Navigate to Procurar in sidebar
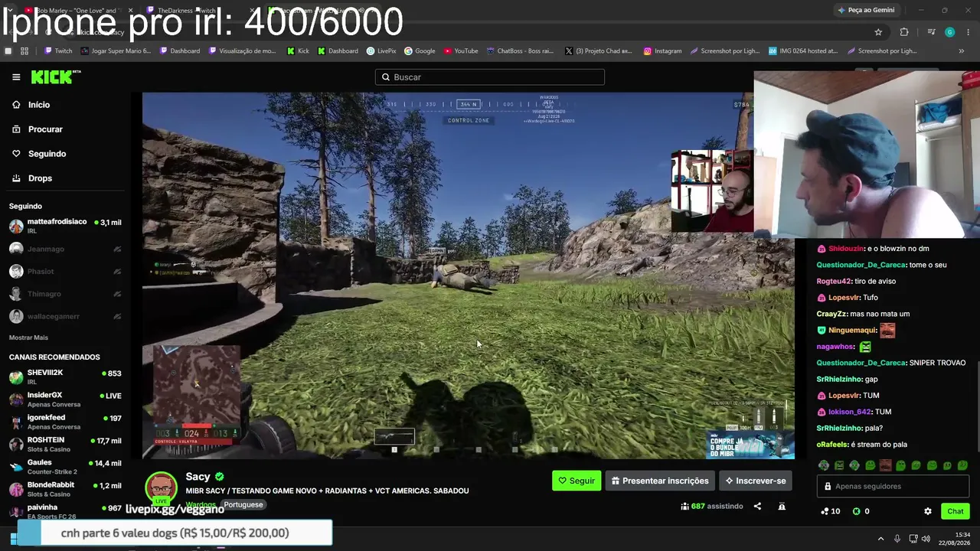Screen dimensions: 980x551 pos(45,129)
